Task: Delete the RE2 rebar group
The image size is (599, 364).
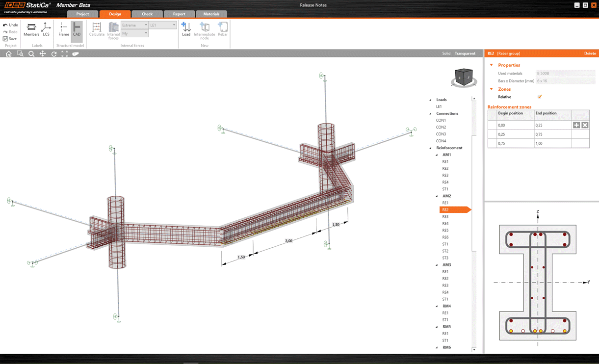Action: 590,53
